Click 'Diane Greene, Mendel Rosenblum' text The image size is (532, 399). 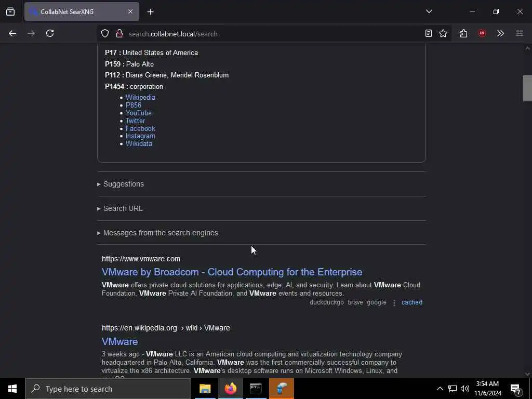pos(177,75)
